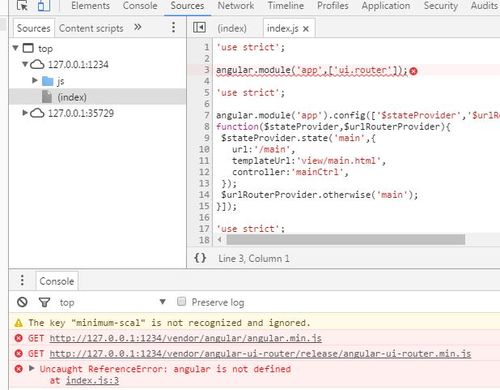The height and width of the screenshot is (390, 500).
Task: Click the 127.0.0.1:1234 cloud icon
Action: point(37,64)
